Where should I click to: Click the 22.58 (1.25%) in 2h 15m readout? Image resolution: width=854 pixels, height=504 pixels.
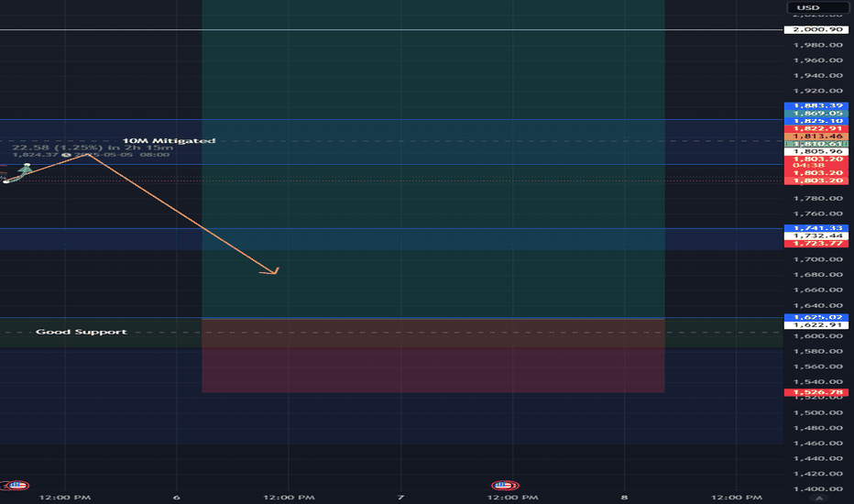92,148
